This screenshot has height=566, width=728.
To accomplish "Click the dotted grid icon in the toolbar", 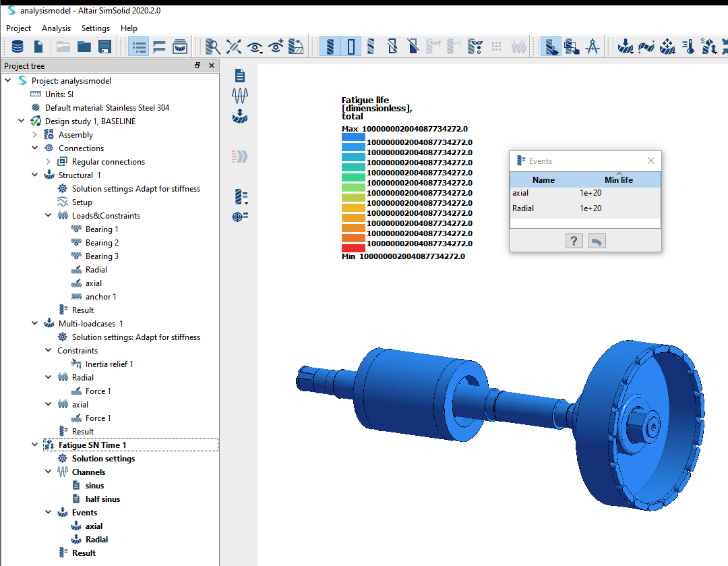I will point(496,47).
